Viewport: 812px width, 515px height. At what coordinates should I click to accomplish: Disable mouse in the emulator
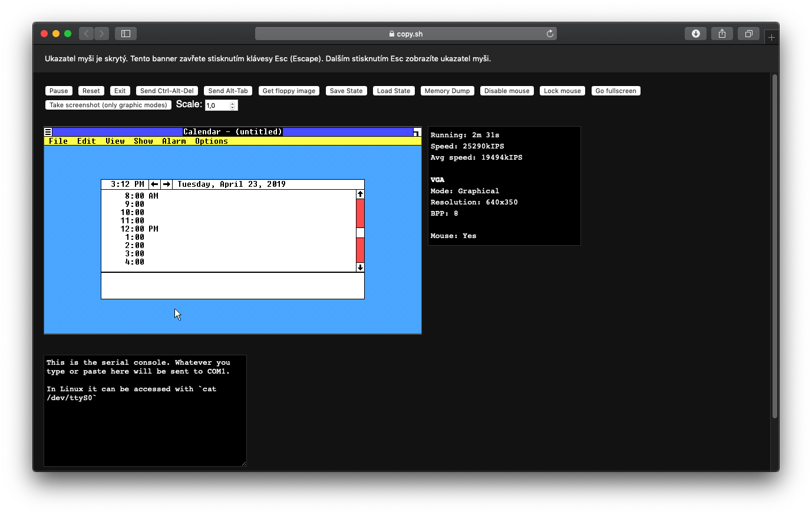(x=507, y=91)
